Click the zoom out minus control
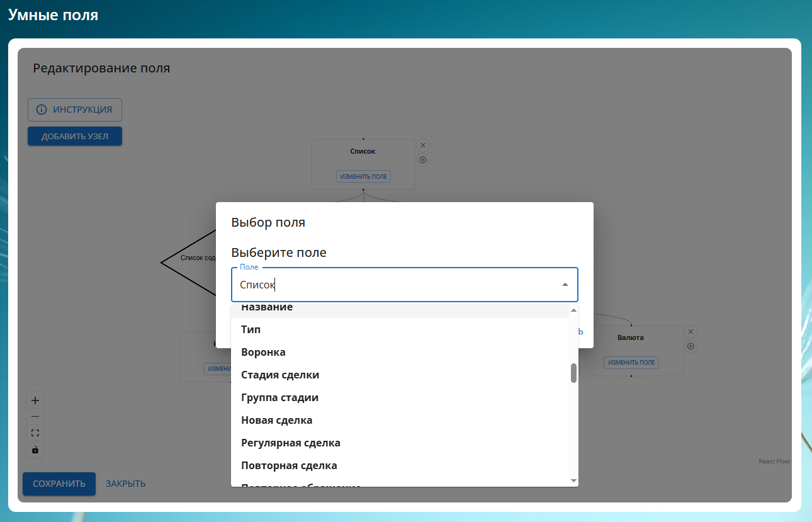Screen dimensions: 812x522 click(x=35, y=417)
